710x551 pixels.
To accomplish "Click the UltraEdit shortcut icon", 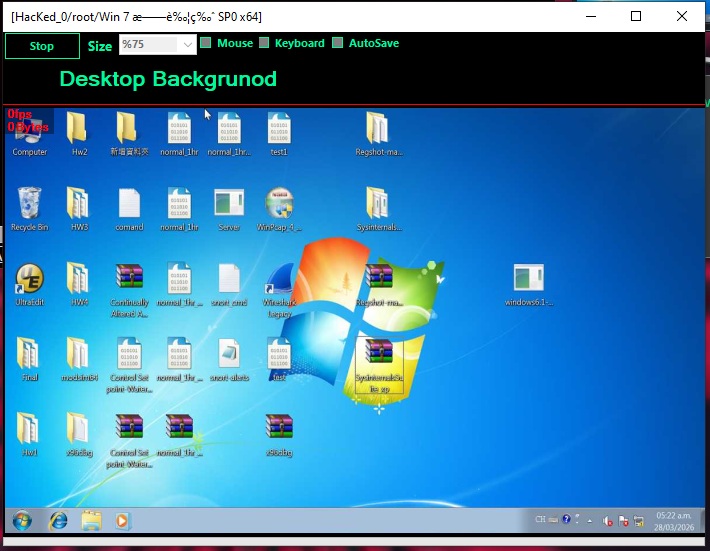I will coord(29,280).
